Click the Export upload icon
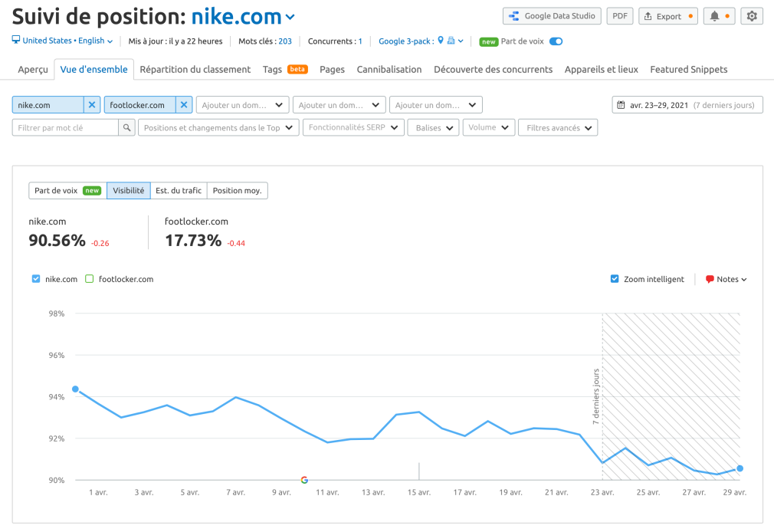Viewport: 774px width, 532px height. pos(648,16)
